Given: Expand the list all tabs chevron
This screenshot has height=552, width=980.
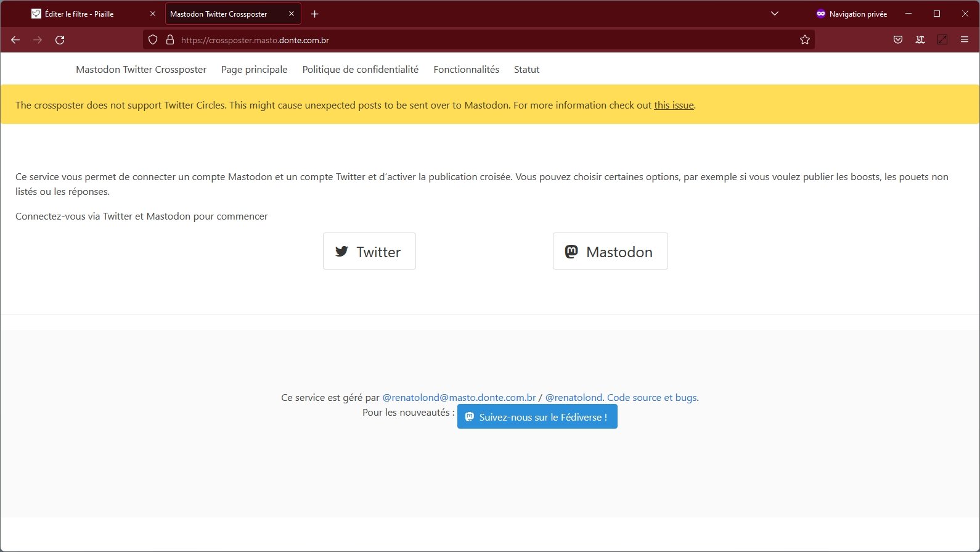Looking at the screenshot, I should coord(775,14).
